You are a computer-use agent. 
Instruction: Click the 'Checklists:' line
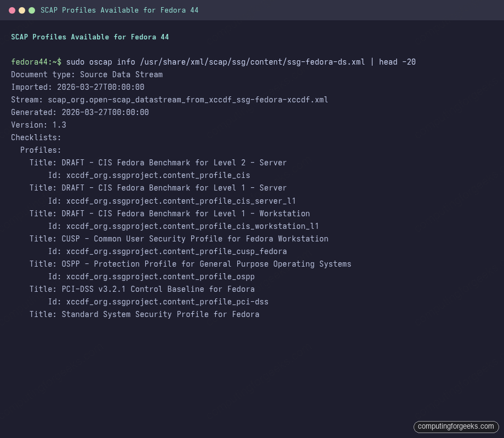pyautogui.click(x=36, y=137)
